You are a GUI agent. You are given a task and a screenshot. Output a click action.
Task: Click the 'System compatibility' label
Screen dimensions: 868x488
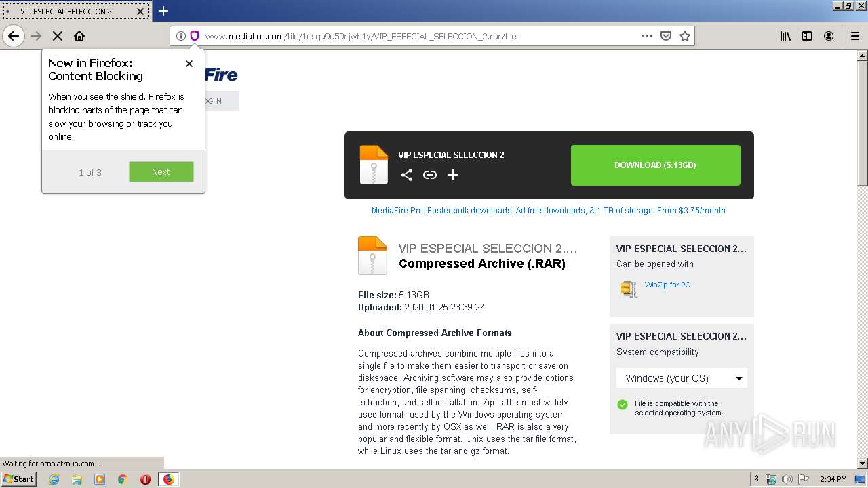[x=657, y=352]
